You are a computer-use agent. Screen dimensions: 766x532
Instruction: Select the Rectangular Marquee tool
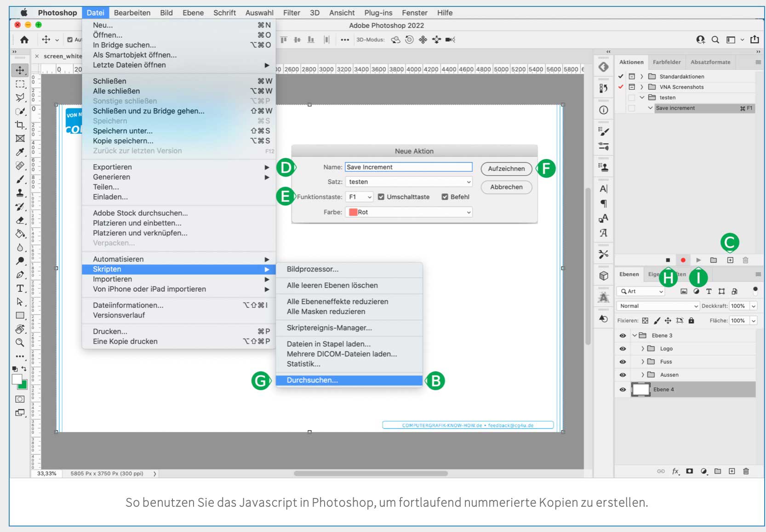coord(20,84)
